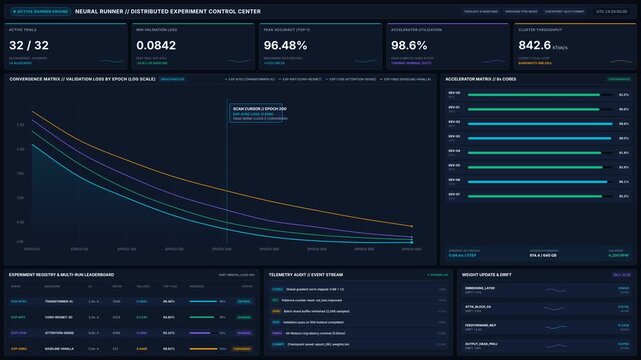Click the badge in Weight Update & Drift header
The width and height of the screenshot is (641, 360).
(621, 275)
